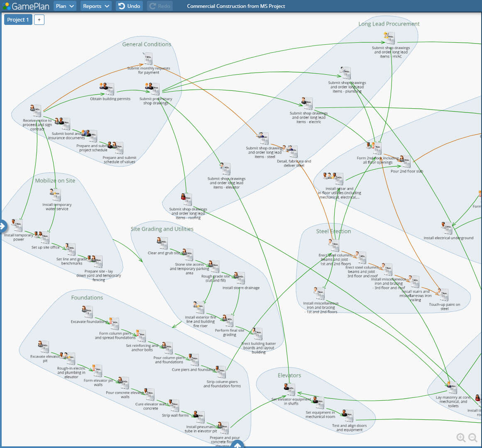Click the Undo button
The height and width of the screenshot is (448, 482).
tap(129, 6)
